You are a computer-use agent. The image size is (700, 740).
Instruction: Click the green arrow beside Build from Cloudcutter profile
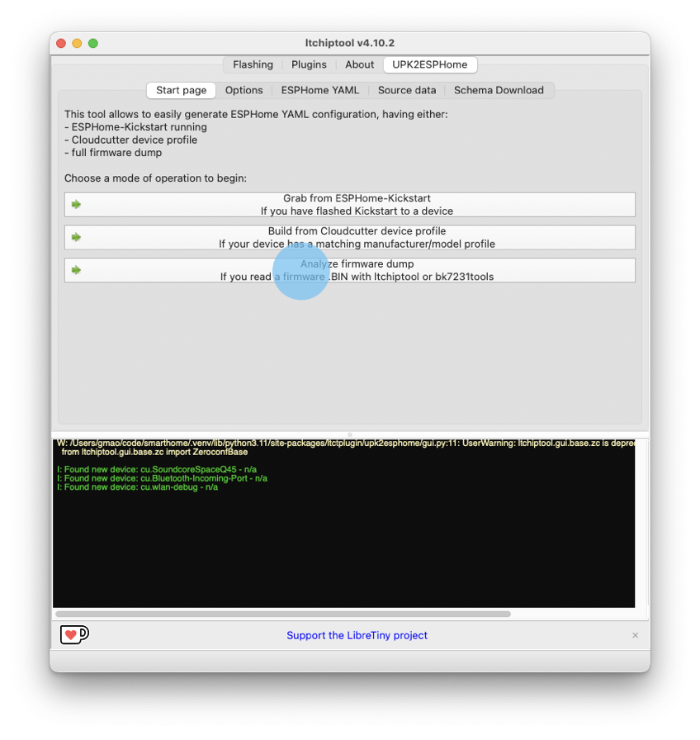[75, 237]
